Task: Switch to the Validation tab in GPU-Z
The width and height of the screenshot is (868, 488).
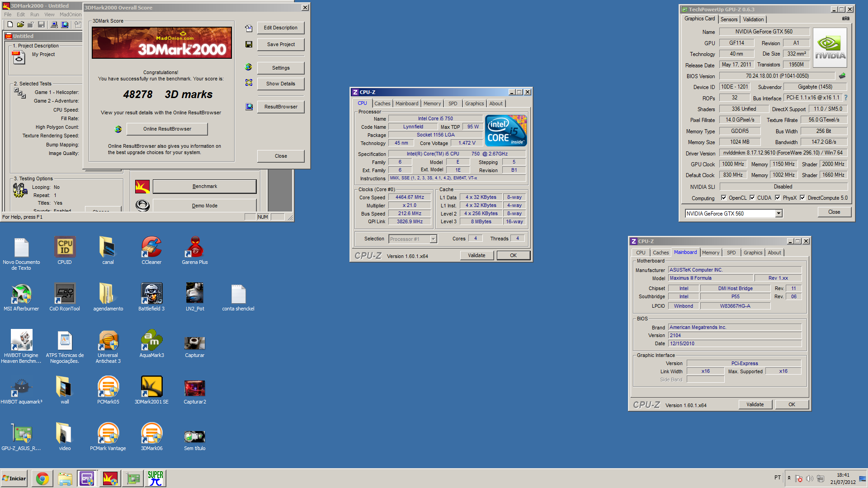Action: pyautogui.click(x=753, y=19)
